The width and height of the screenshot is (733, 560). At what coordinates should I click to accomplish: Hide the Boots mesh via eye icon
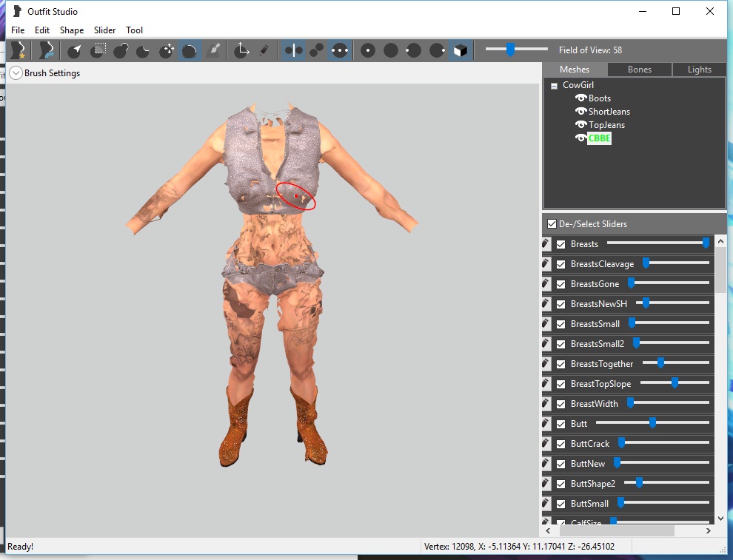(x=581, y=98)
